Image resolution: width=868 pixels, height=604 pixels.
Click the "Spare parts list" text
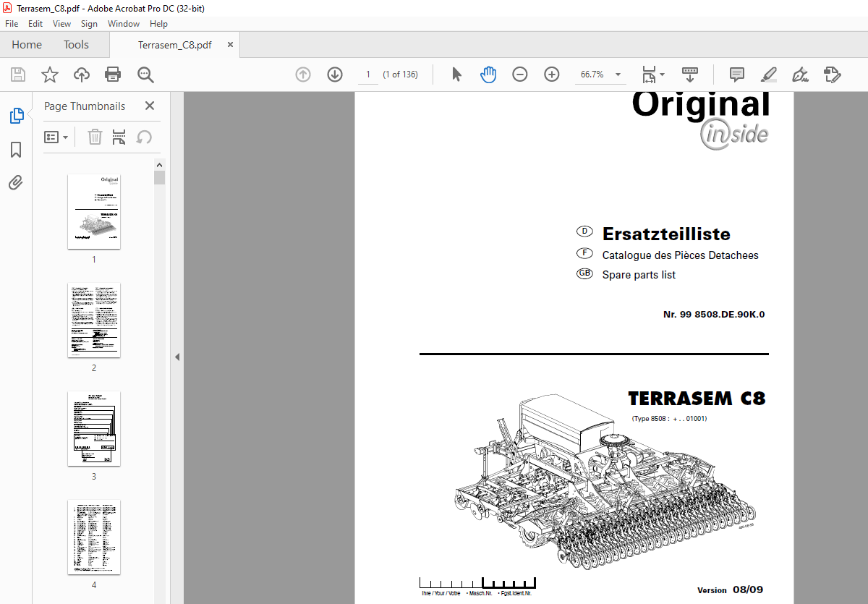coord(639,275)
